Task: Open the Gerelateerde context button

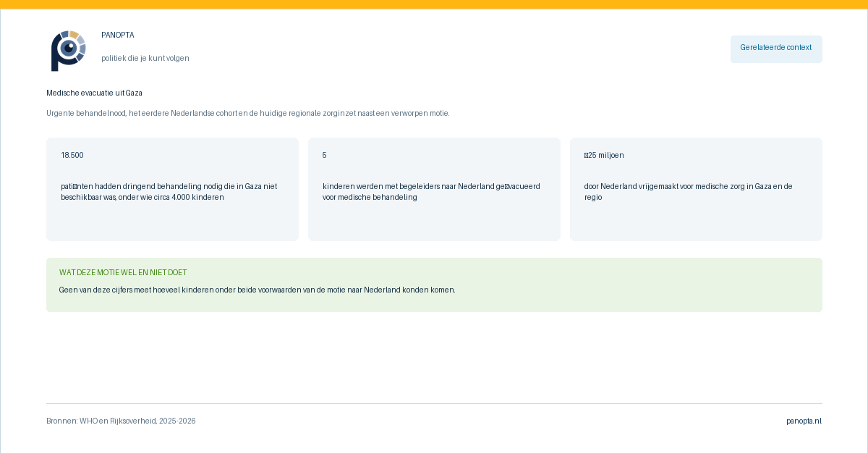Action: tap(776, 49)
